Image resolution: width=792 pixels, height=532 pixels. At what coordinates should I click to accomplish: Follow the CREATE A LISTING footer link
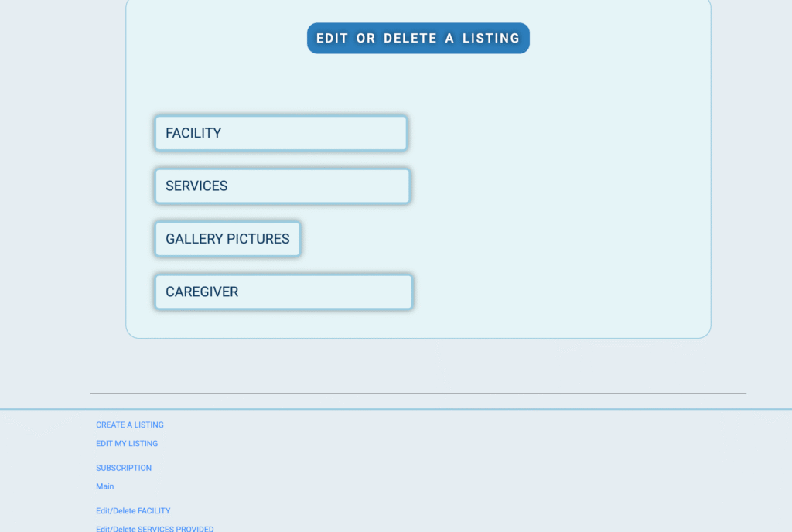tap(130, 425)
